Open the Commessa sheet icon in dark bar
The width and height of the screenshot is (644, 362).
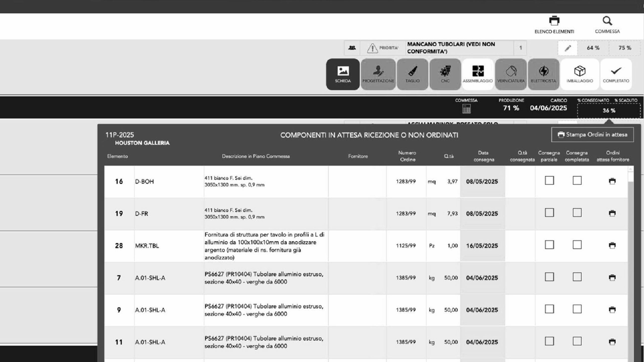click(x=466, y=109)
